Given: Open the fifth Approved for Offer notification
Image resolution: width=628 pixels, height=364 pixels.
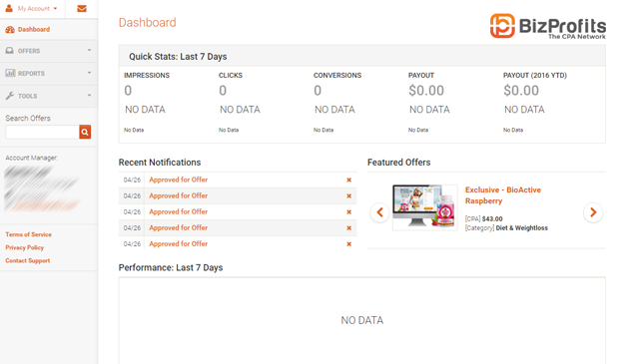Looking at the screenshot, I should (179, 243).
